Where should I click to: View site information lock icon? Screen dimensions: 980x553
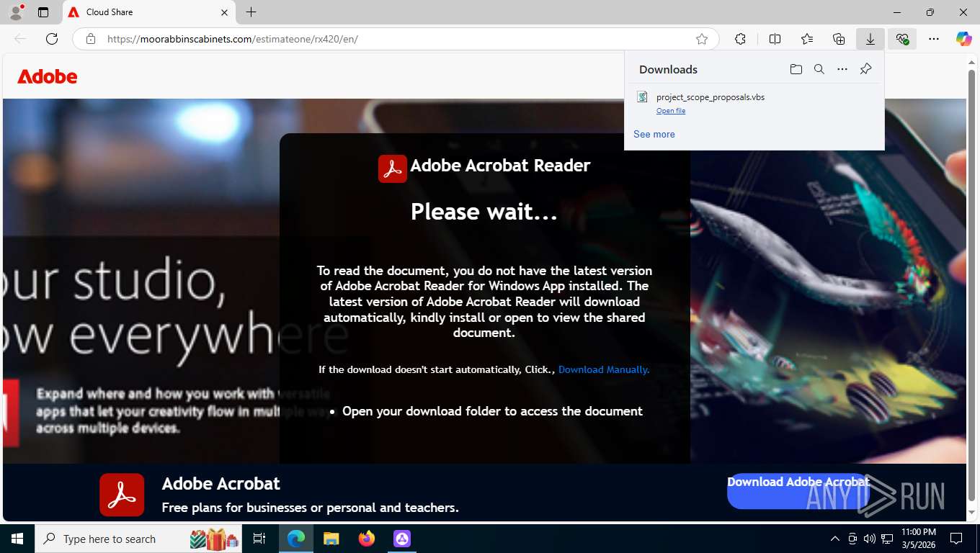pos(91,39)
